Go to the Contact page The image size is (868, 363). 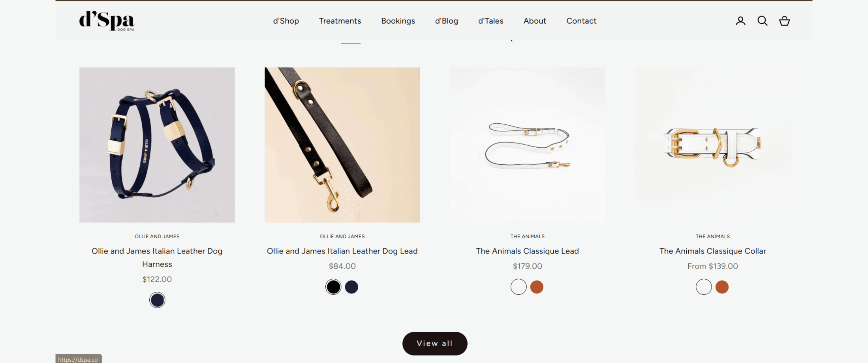pyautogui.click(x=581, y=21)
